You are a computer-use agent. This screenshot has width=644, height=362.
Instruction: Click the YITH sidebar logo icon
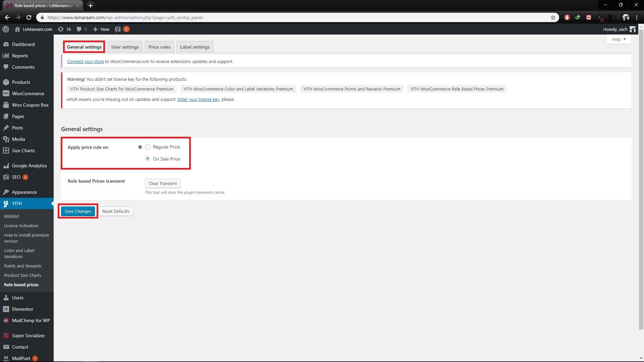6,203
